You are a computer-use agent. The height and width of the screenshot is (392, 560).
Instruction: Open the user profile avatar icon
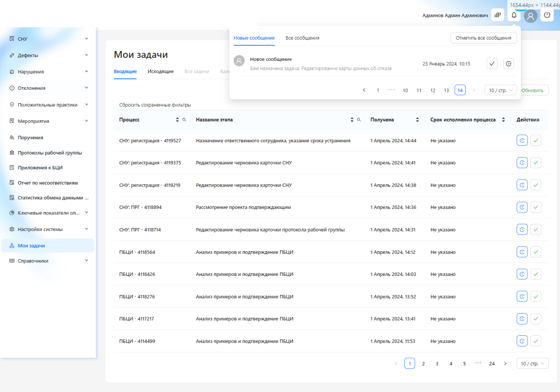(531, 16)
